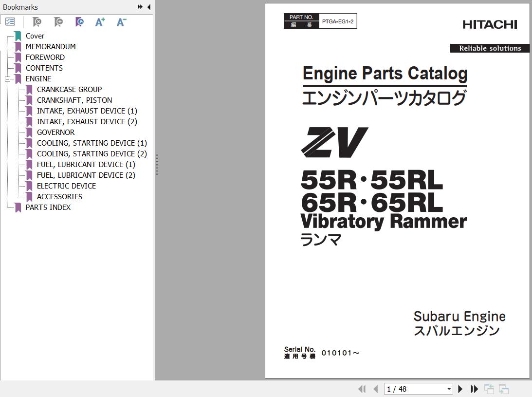
Task: Click the GOVERNOR bookmark ribbon icon
Action: pyautogui.click(x=30, y=132)
